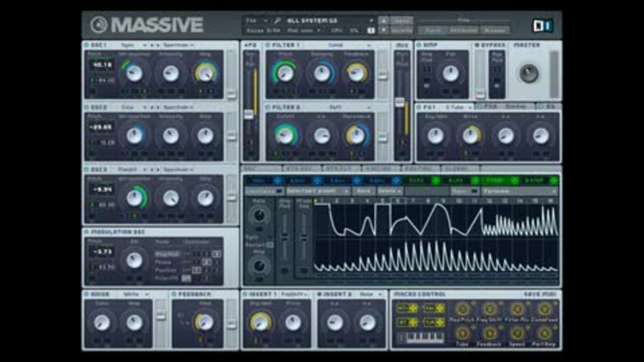Click the 5LFO green assign cross

[x=435, y=180]
